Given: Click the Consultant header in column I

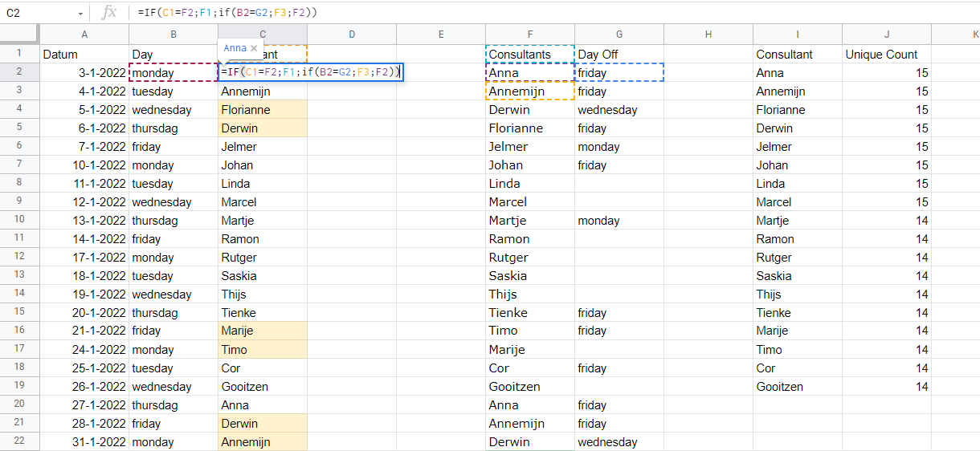Looking at the screenshot, I should tap(798, 55).
